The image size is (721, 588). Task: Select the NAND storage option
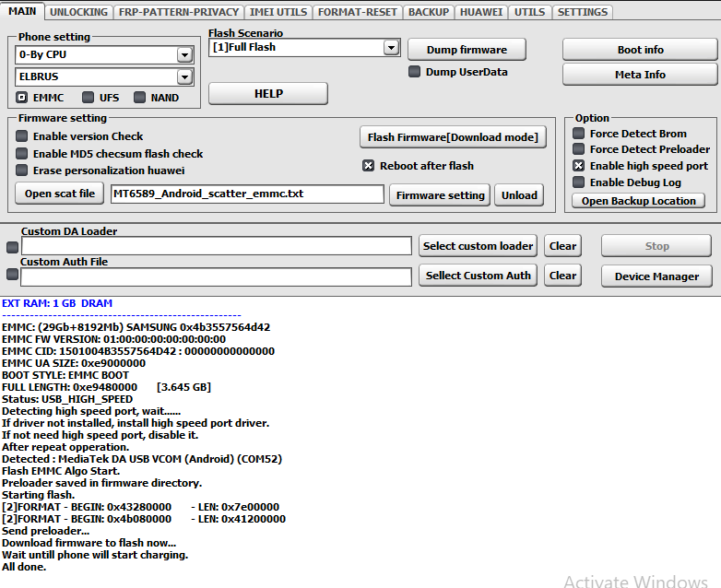(139, 98)
